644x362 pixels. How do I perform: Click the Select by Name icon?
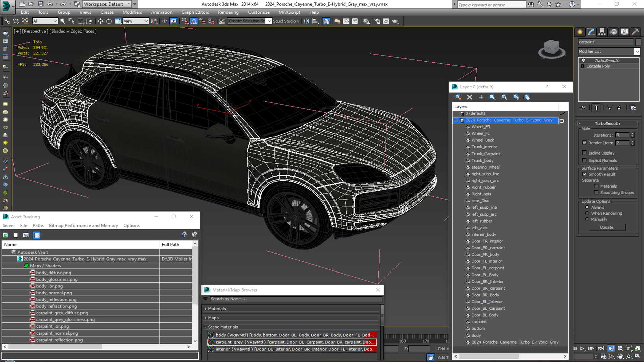[x=71, y=21]
